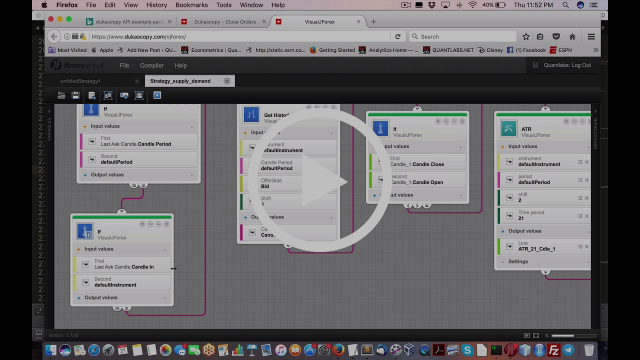Viewport: 640px width, 360px height.
Task: Click arrow icon beside ATR_21_Cdle_1 output line
Action: 509,246
